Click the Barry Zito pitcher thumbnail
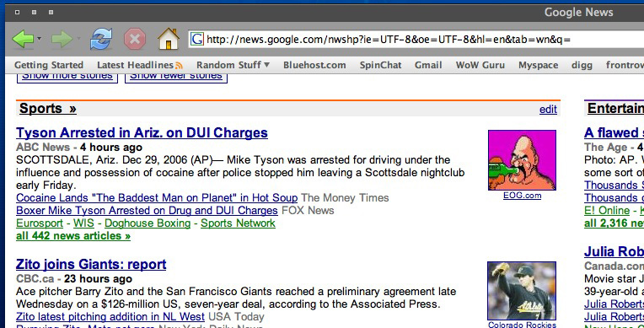 pos(522,291)
